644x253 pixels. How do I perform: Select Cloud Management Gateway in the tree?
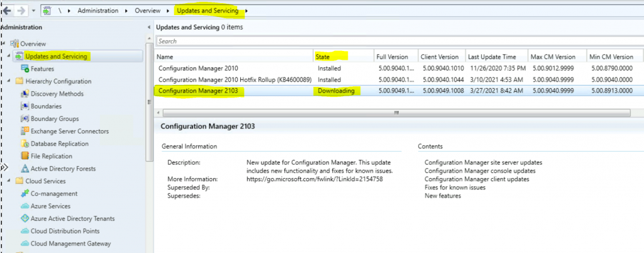70,244
